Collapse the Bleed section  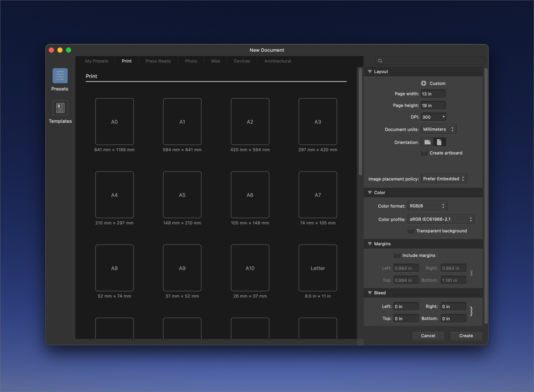[370, 293]
